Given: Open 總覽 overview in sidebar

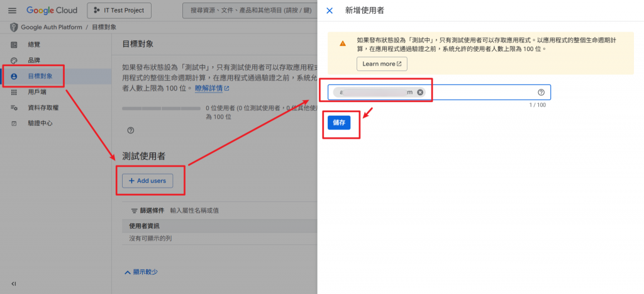Looking at the screenshot, I should point(35,45).
